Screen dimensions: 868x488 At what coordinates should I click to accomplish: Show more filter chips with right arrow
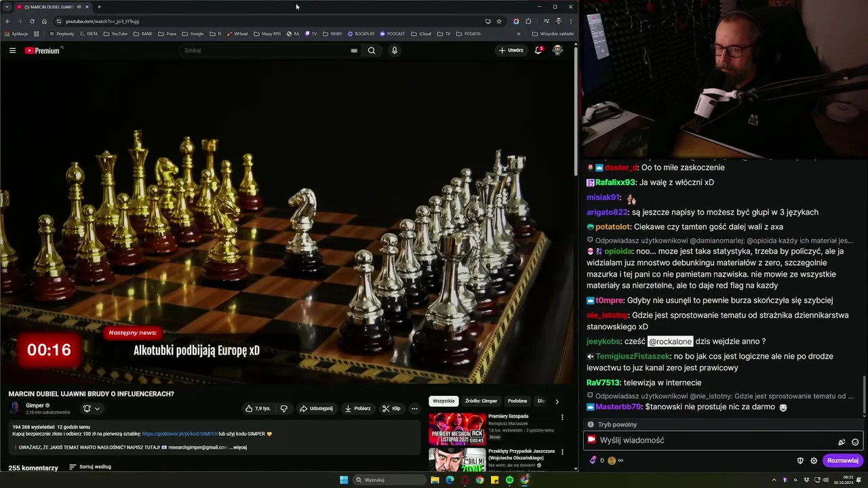(x=557, y=401)
